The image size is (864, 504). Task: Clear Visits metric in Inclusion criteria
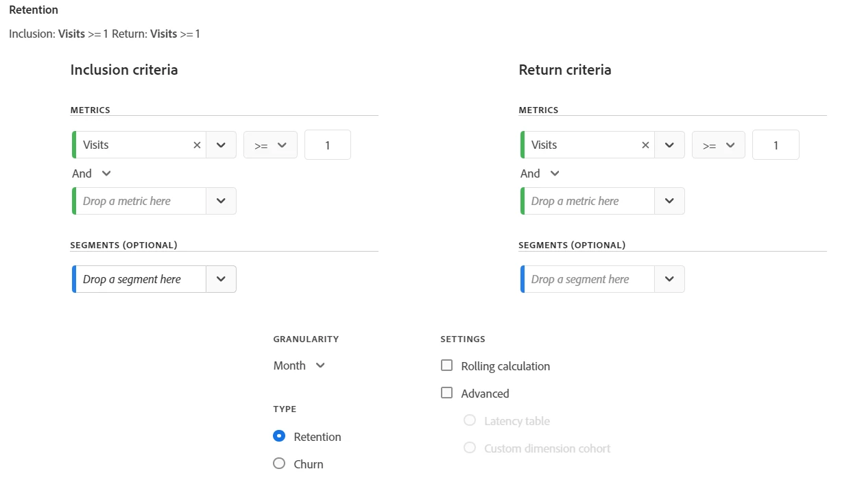pyautogui.click(x=197, y=145)
